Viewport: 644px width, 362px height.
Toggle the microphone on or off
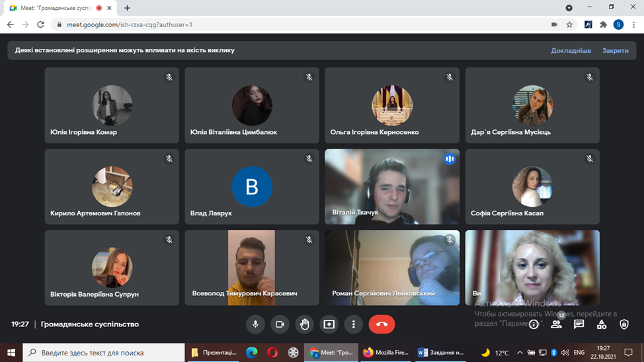[x=255, y=324]
